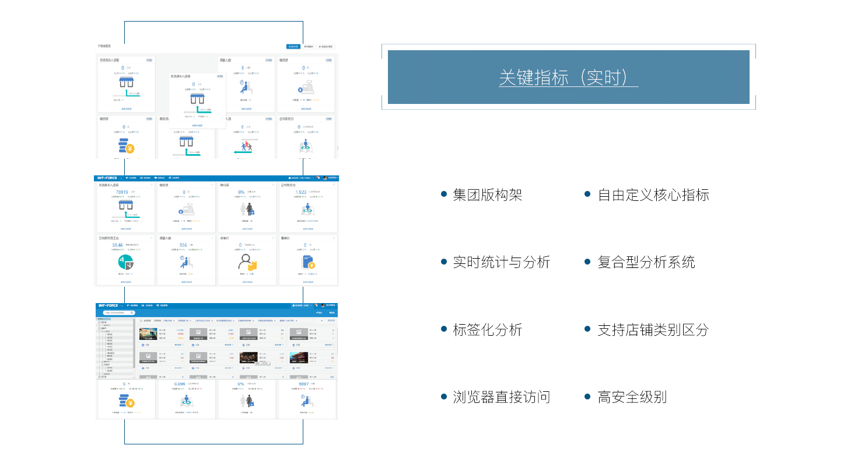
Task: Open the store selector dropdown in the bottom dashboard header
Action: point(302,305)
